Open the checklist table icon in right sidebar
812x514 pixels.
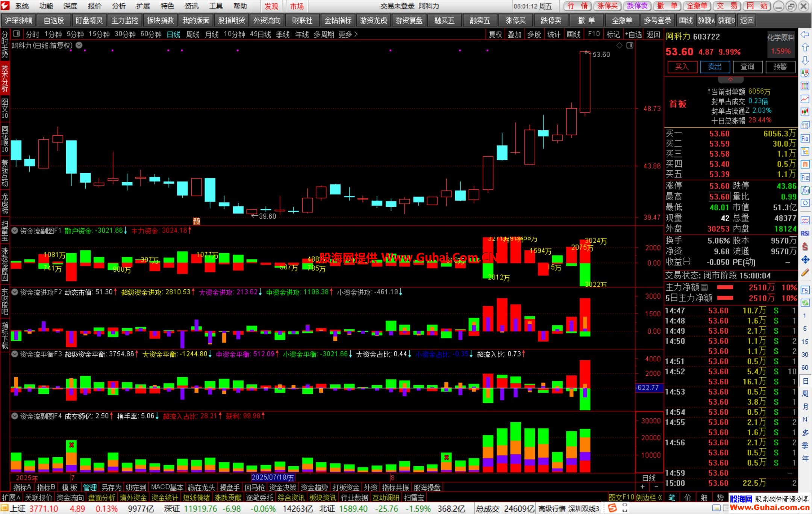click(x=805, y=73)
